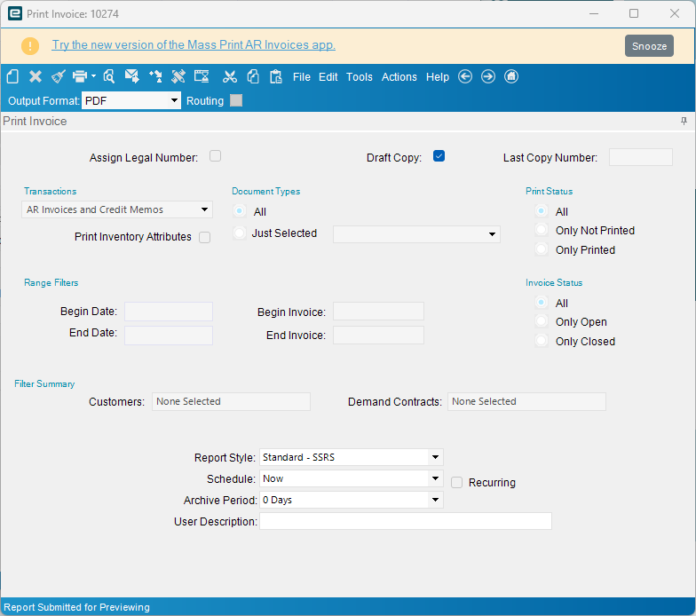The width and height of the screenshot is (696, 616).
Task: Click 'Report Submitted for Previewing' status text
Action: pyautogui.click(x=76, y=607)
